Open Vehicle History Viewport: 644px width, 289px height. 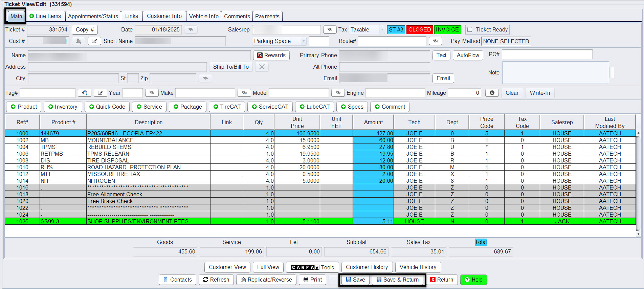pos(418,267)
